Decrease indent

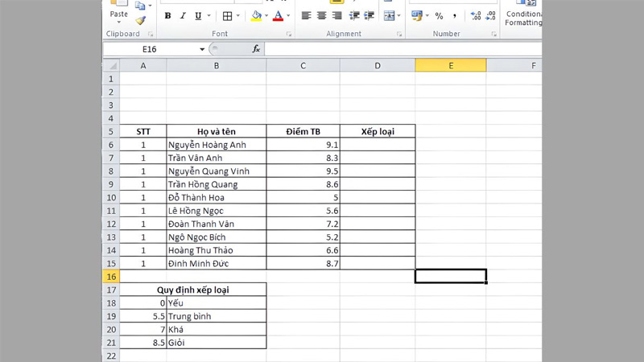coord(354,15)
